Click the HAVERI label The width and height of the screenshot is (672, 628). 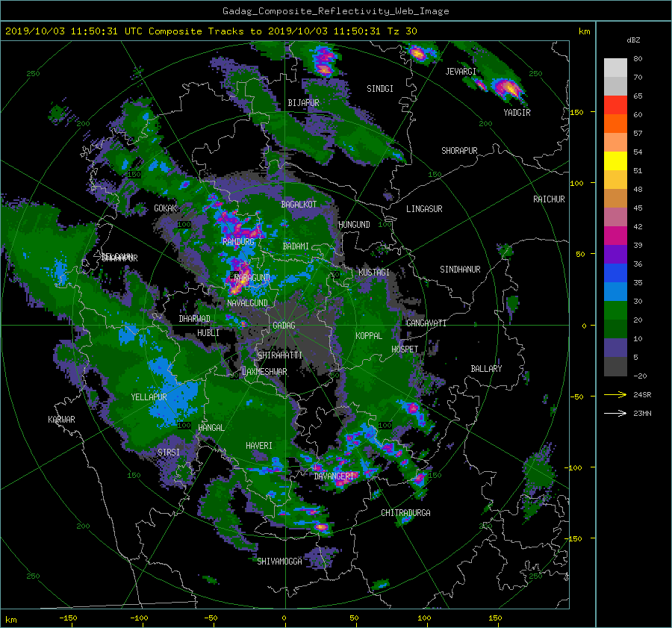[x=259, y=446]
